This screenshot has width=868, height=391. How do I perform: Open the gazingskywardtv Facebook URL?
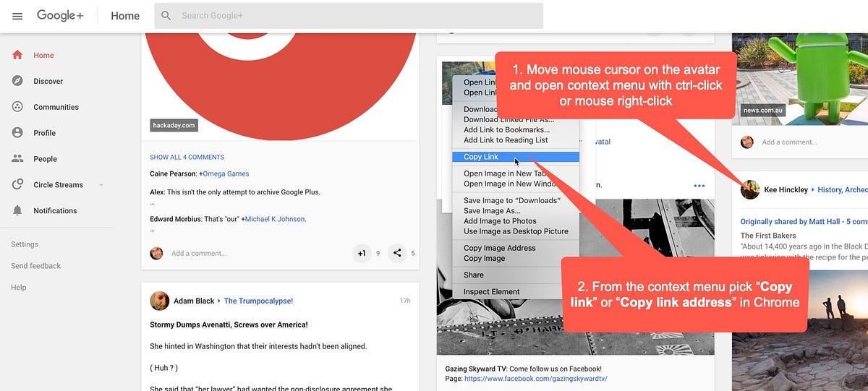click(535, 379)
